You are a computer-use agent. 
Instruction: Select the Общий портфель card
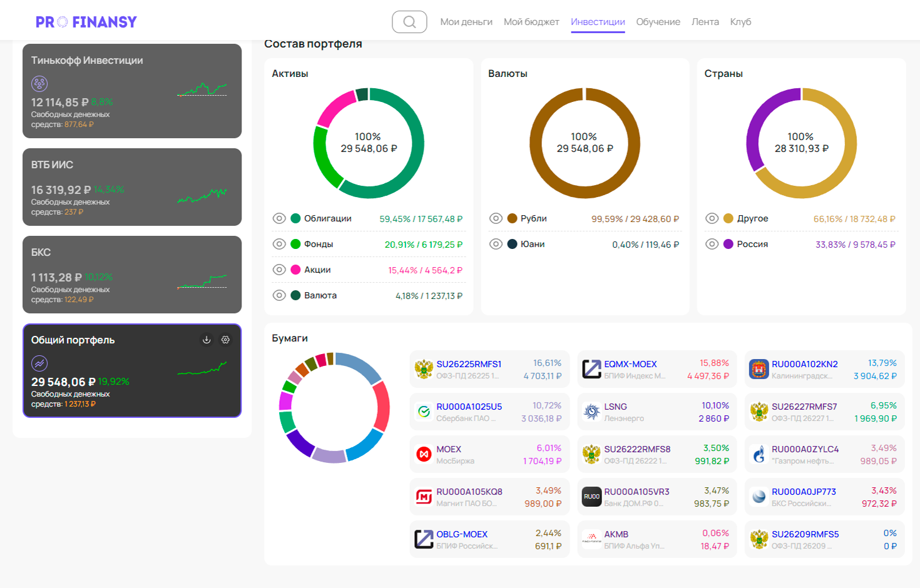132,370
